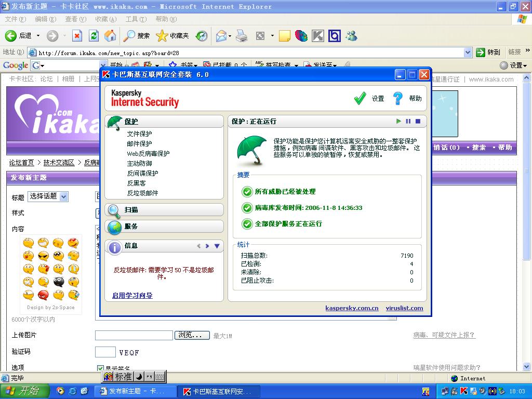This screenshot has height=399, width=532.
Task: Open IE Search magnifier button
Action: 137,36
